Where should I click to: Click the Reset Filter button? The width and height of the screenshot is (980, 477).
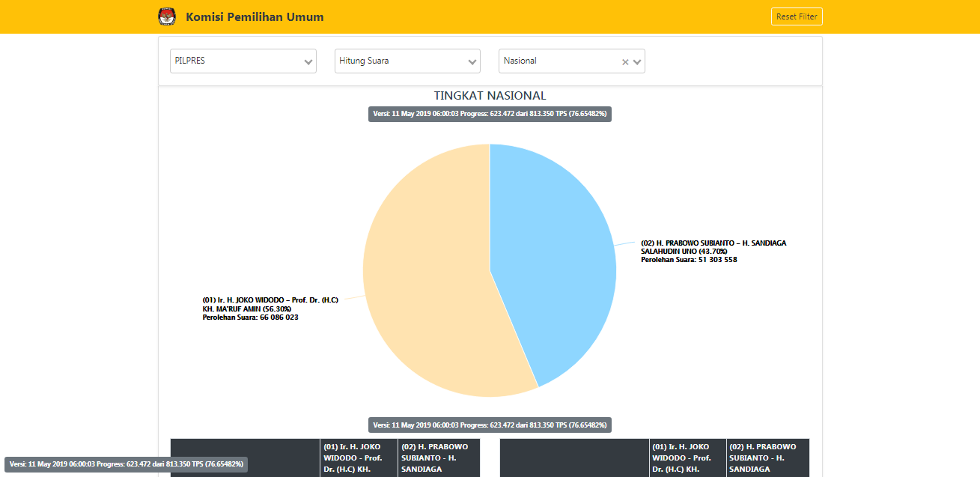797,16
